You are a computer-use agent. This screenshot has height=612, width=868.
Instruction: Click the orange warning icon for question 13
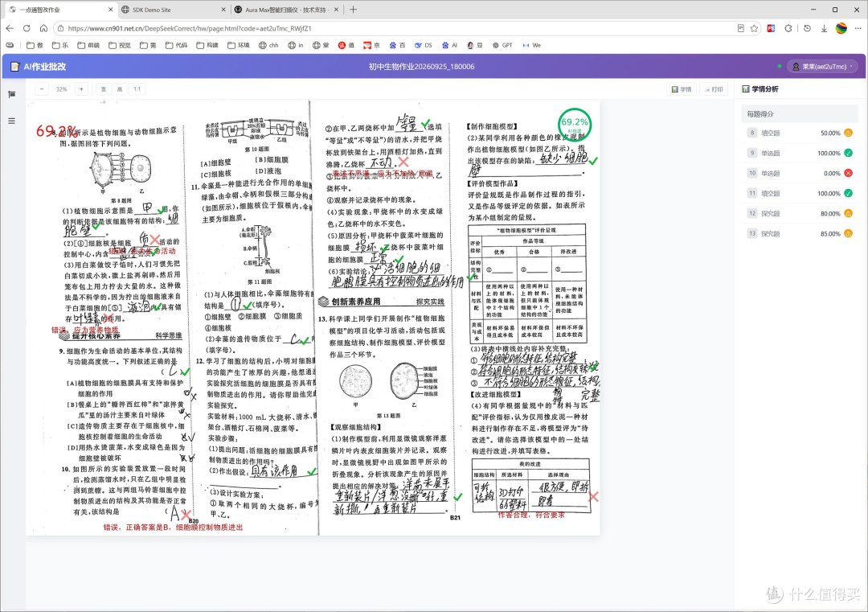848,234
